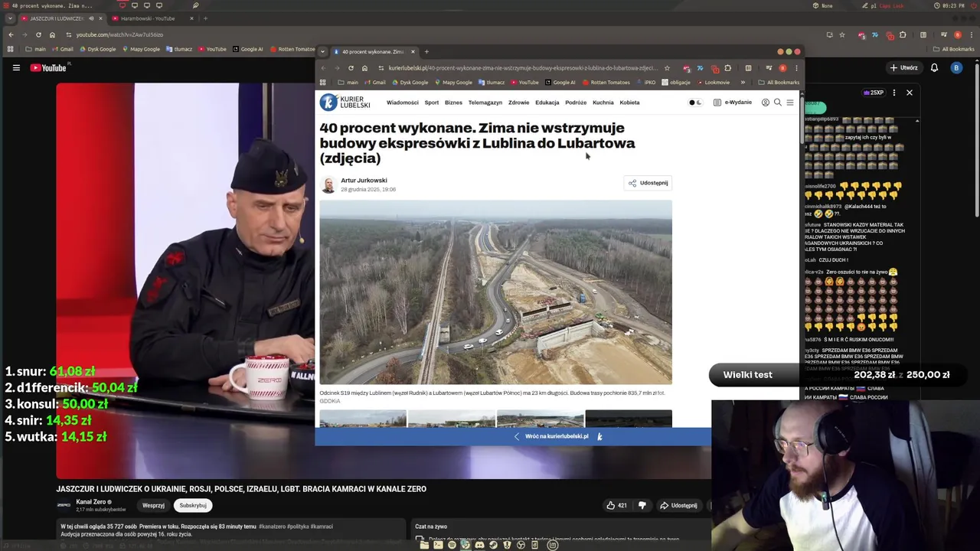Screen dimensions: 980x551
Task: Open search magnifier on Kurier Lubelski
Action: [x=777, y=103]
